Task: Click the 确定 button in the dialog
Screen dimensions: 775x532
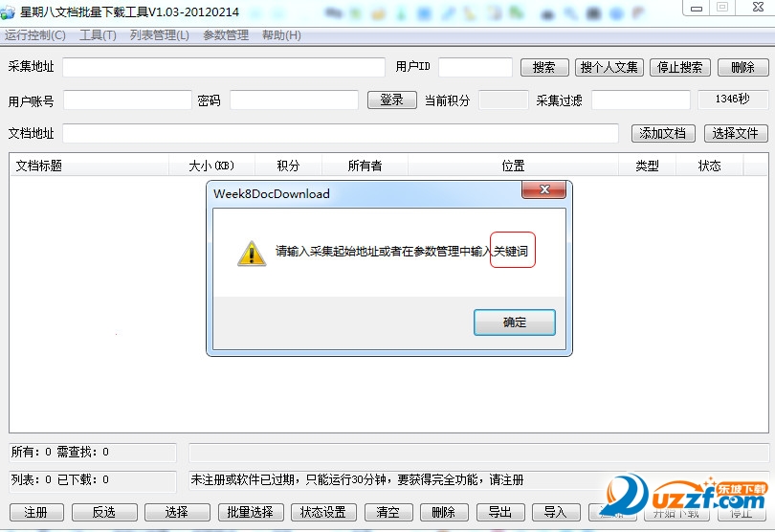Action: pyautogui.click(x=515, y=322)
